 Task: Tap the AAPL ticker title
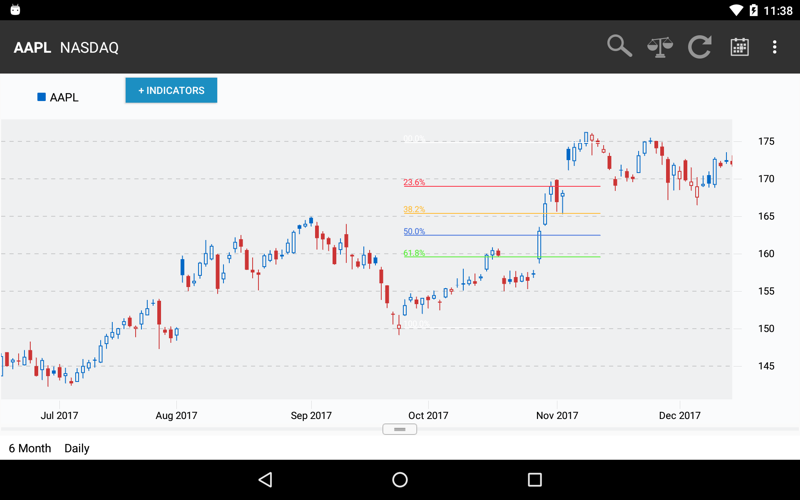pos(32,47)
